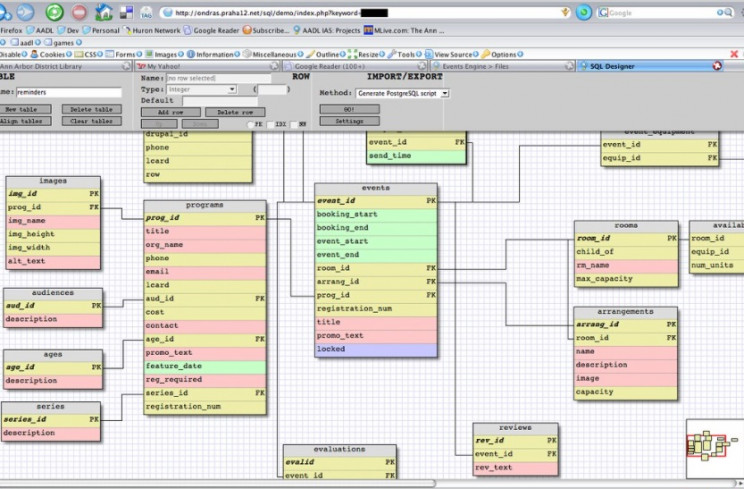Image resolution: width=744 pixels, height=489 pixels.
Task: Click the horizontal scrollbar at bottom
Action: (218, 483)
